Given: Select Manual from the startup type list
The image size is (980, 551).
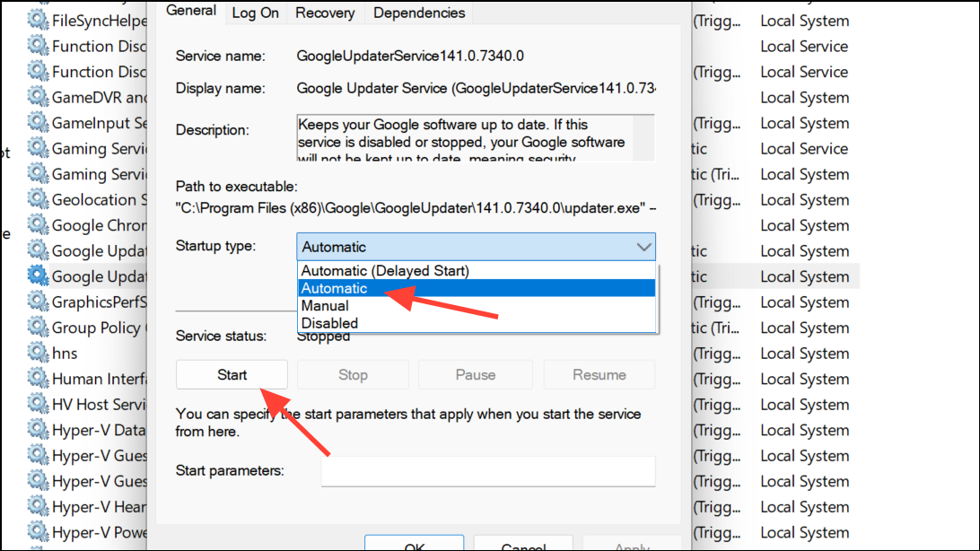Looking at the screenshot, I should pos(324,305).
